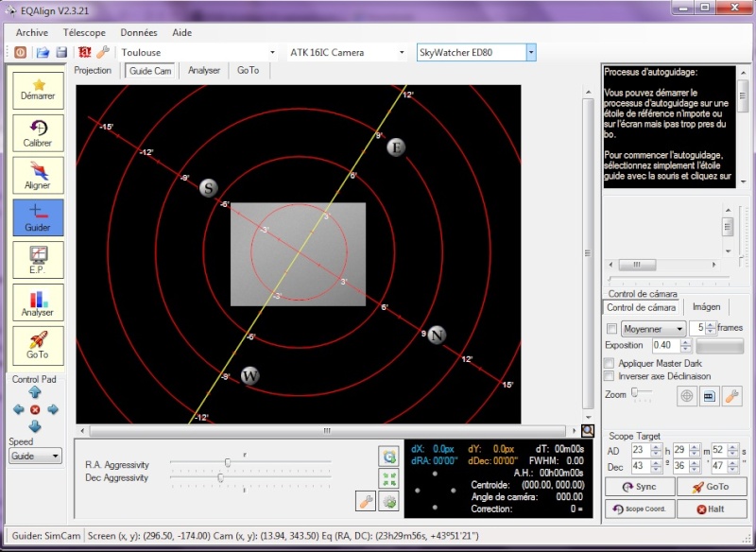Open file with the blue folder icon

tap(43, 52)
